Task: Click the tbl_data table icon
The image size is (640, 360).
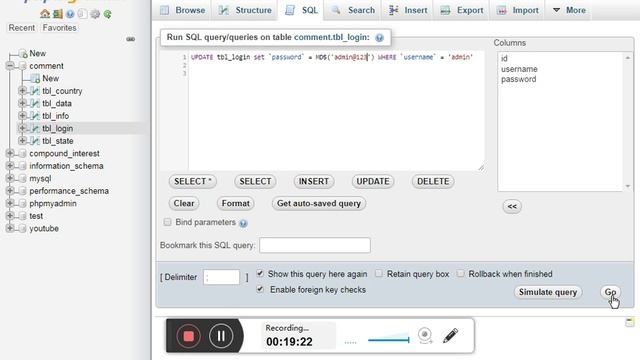Action: pyautogui.click(x=35, y=104)
